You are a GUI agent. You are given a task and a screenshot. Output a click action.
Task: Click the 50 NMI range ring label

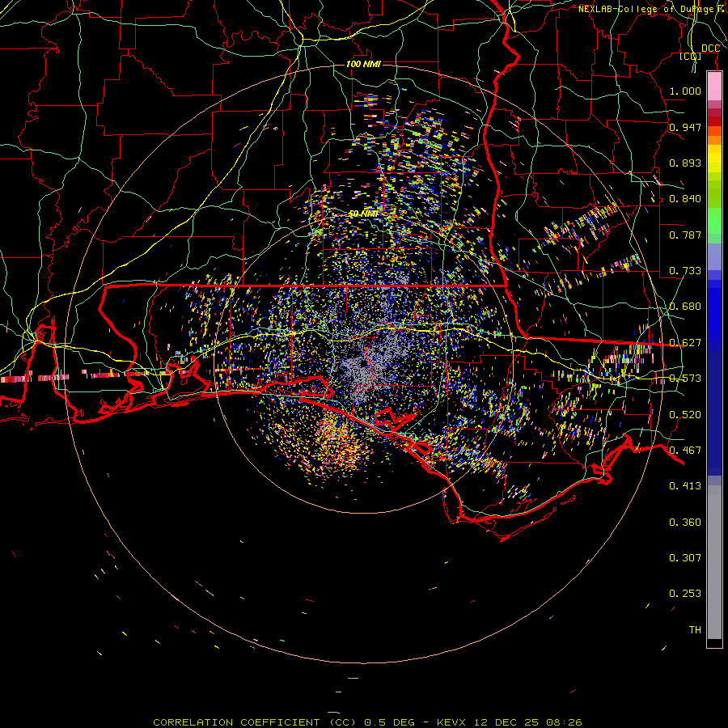click(x=363, y=214)
